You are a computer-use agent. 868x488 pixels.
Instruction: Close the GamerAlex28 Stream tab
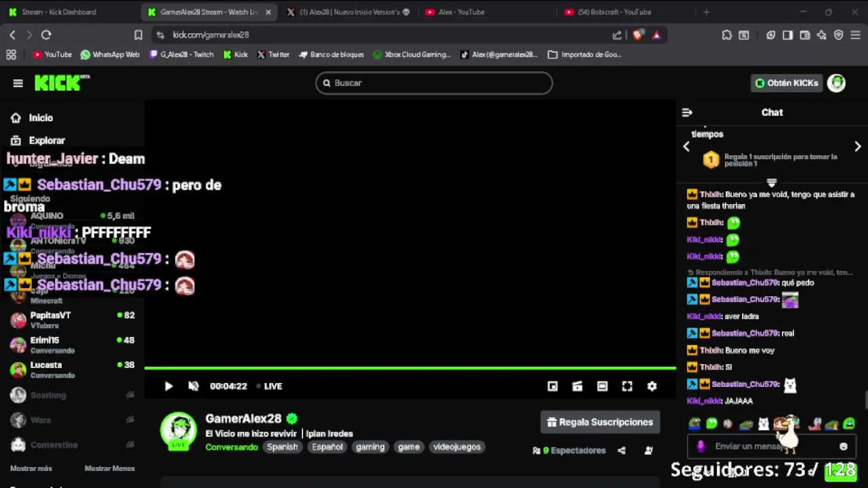tap(268, 12)
